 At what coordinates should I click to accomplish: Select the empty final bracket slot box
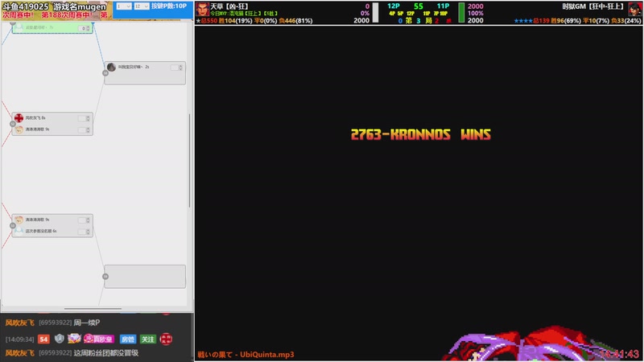(145, 276)
